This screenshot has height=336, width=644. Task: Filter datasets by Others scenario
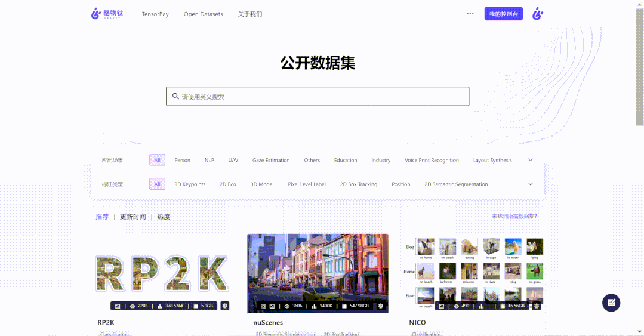coord(312,160)
